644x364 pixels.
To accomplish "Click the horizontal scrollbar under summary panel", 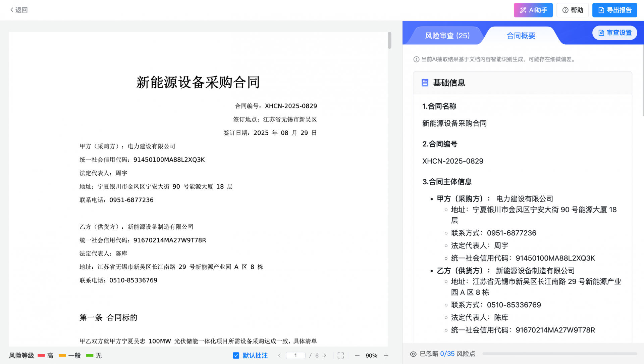I will 559,354.
